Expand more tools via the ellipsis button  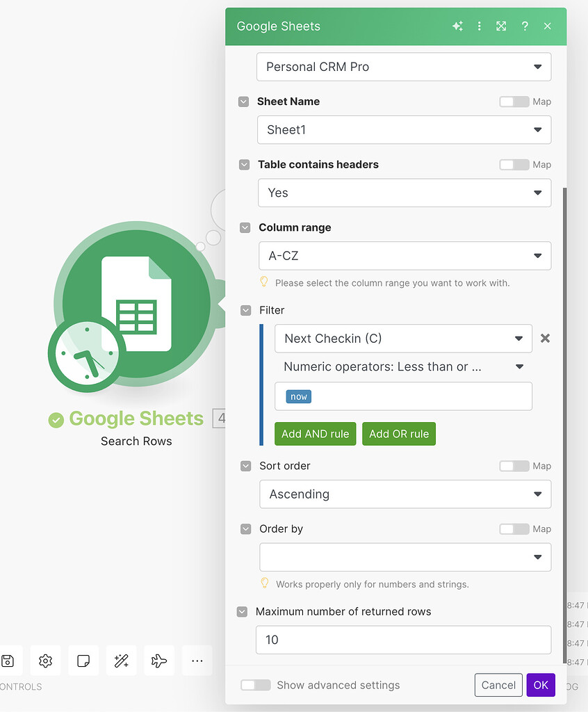click(197, 661)
